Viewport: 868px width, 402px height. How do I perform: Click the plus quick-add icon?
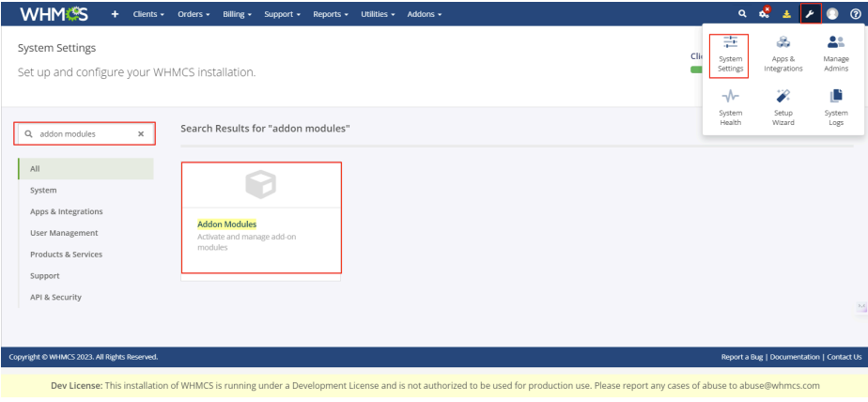(x=115, y=14)
